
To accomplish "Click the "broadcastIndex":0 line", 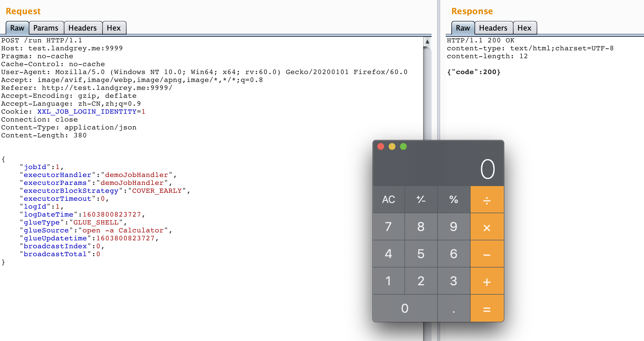I will point(62,246).
